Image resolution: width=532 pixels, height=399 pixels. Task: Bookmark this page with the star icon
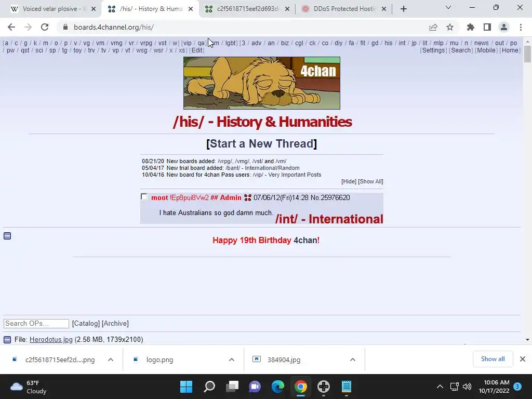[x=450, y=27]
